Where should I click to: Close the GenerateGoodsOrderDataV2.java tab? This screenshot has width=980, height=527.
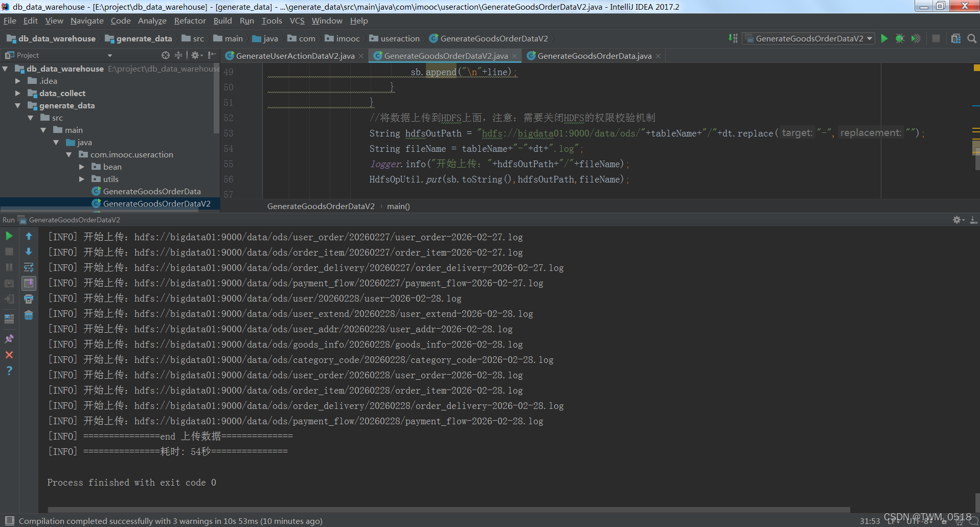point(514,56)
